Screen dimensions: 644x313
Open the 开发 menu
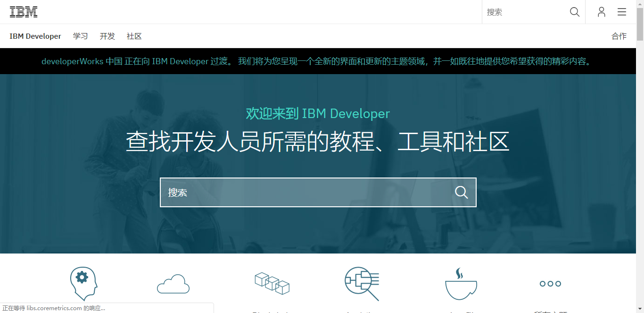(x=107, y=36)
